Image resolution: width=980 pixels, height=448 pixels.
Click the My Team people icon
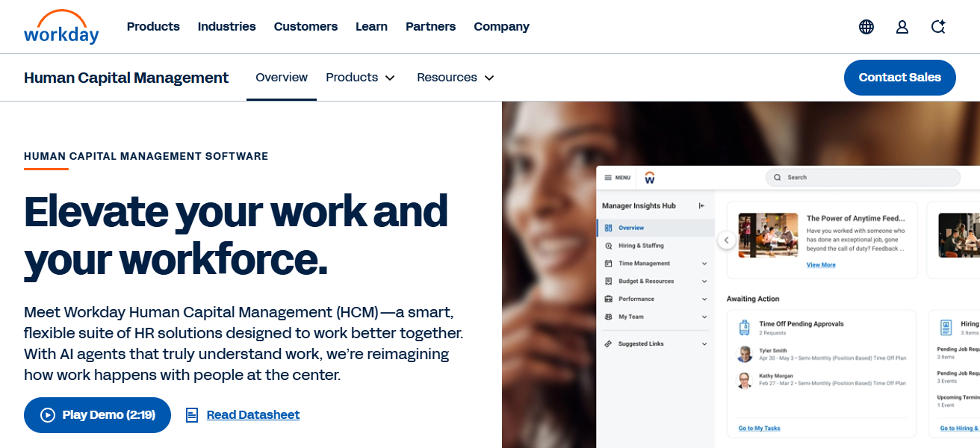[609, 317]
